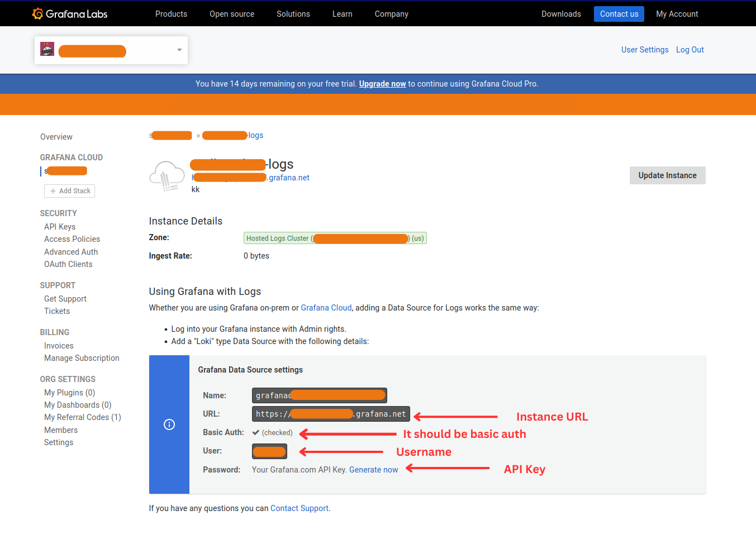Screen dimensions: 756x539
Task: Click the info icon on the Data Source panel
Action: coord(169,424)
